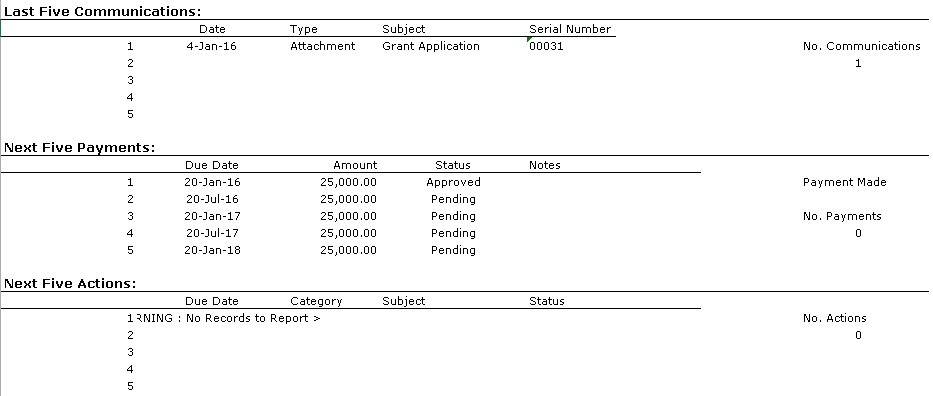Select the 20-Jan-16 payment due date
The height and width of the screenshot is (396, 933).
point(212,183)
